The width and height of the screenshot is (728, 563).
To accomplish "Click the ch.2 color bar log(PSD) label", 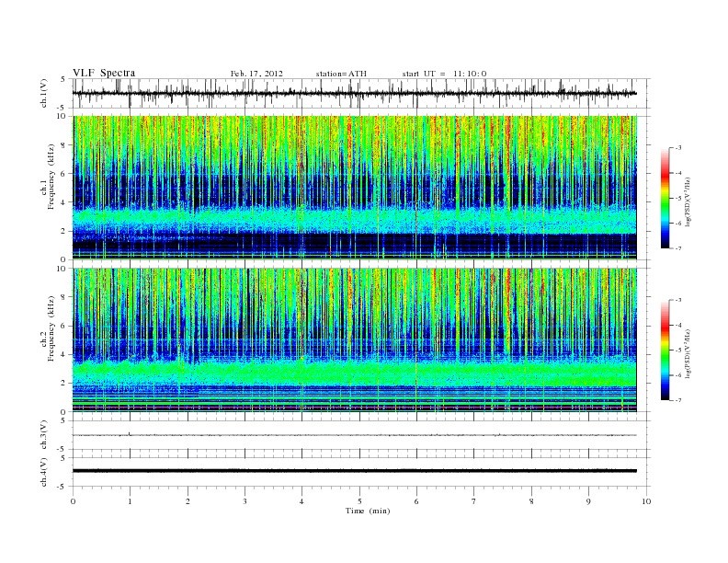I will click(x=688, y=353).
